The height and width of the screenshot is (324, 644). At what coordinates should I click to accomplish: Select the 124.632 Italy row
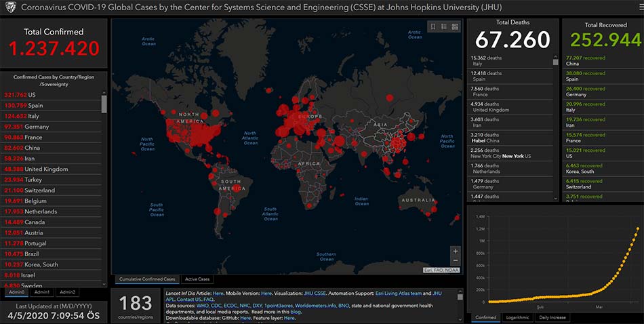(51, 116)
